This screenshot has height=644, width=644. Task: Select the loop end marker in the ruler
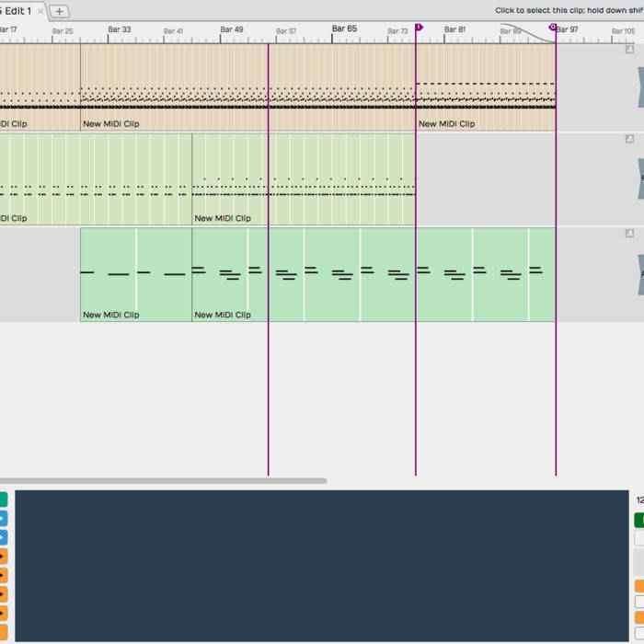pos(553,28)
